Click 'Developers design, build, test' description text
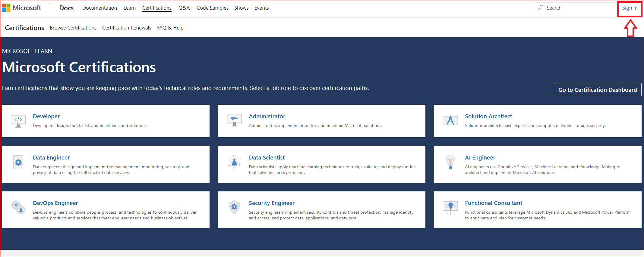Image resolution: width=644 pixels, height=257 pixels. pyautogui.click(x=90, y=126)
